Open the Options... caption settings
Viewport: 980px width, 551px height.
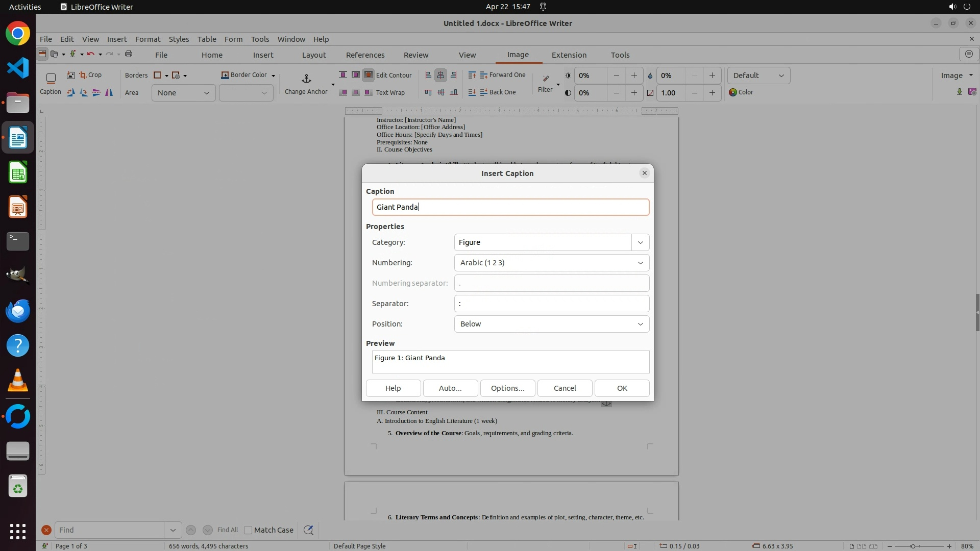point(507,388)
